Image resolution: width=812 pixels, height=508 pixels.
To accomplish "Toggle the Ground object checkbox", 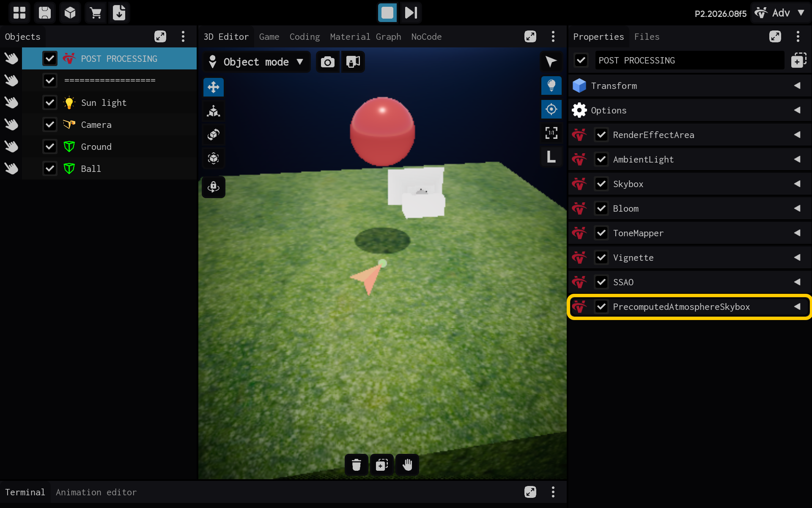I will (x=50, y=146).
